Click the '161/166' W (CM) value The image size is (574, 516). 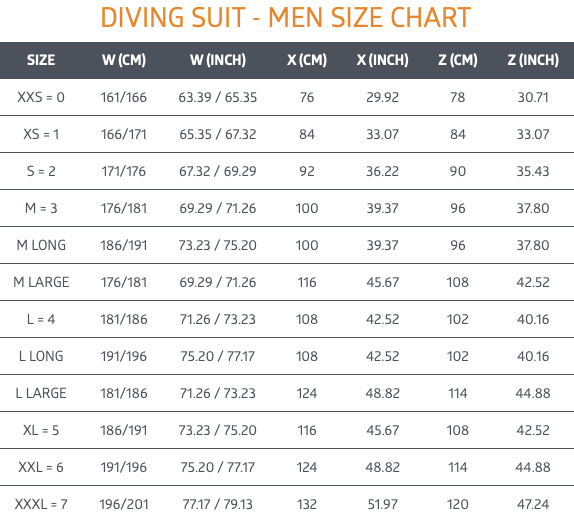tap(124, 97)
